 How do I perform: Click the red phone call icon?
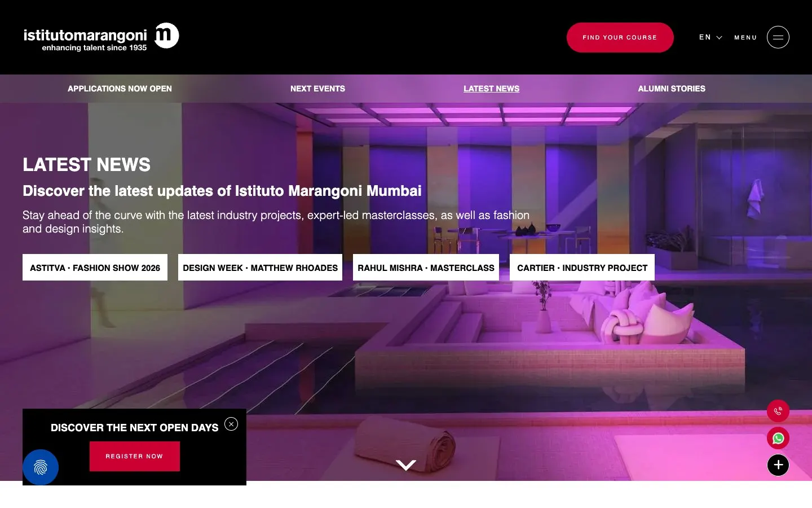778,411
